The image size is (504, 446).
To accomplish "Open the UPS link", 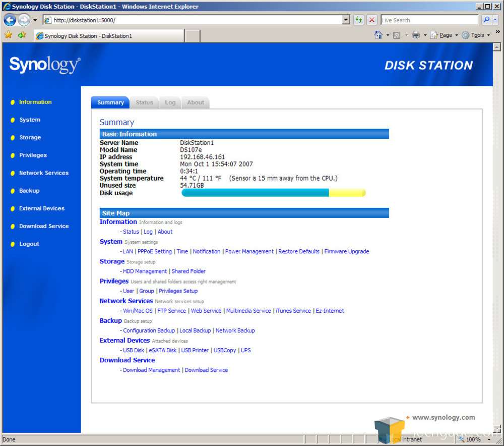I will [246, 350].
